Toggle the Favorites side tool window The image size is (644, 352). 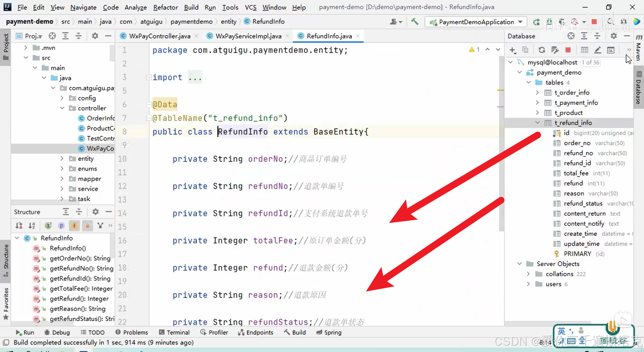tap(6, 304)
